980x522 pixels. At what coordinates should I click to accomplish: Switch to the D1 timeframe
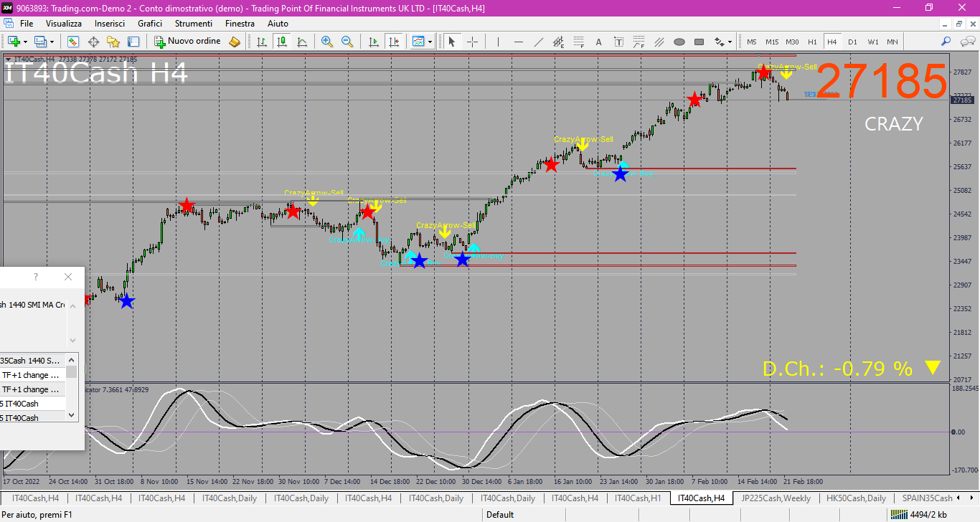pyautogui.click(x=852, y=42)
